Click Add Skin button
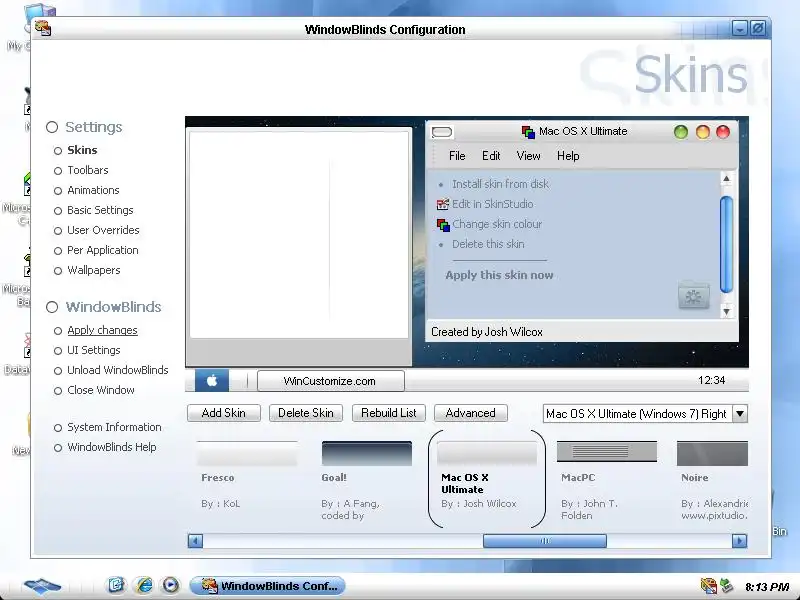800x600 pixels. (x=223, y=413)
